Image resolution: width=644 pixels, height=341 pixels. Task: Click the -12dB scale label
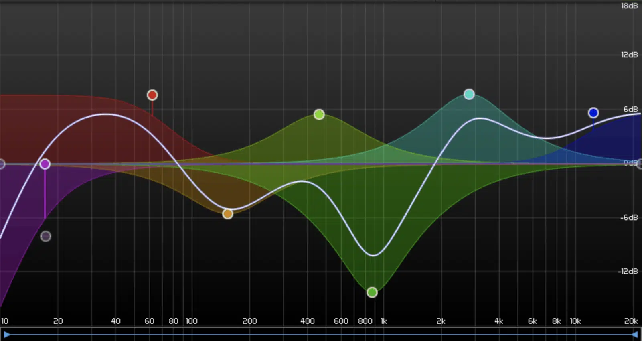628,272
